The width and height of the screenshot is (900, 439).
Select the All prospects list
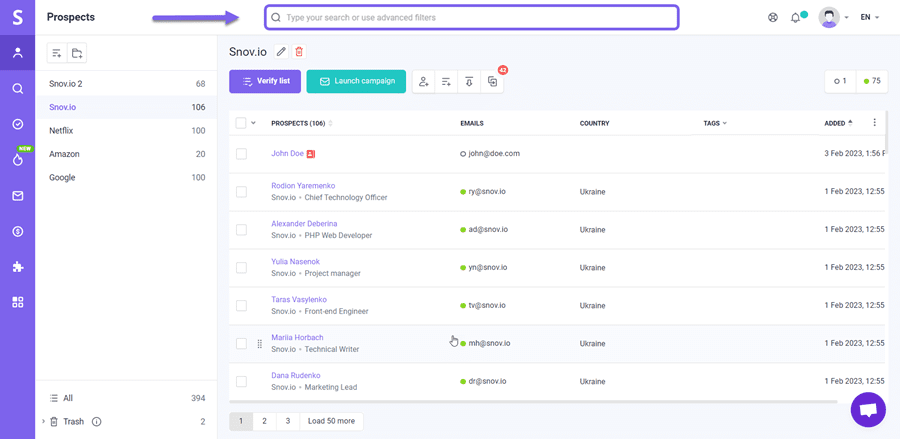[x=126, y=398]
